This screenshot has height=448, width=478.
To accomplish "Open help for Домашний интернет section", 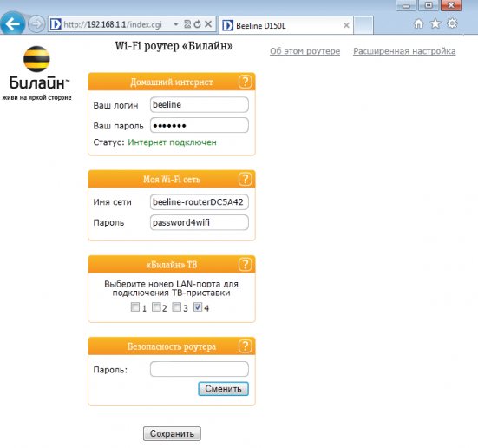I will tap(246, 82).
